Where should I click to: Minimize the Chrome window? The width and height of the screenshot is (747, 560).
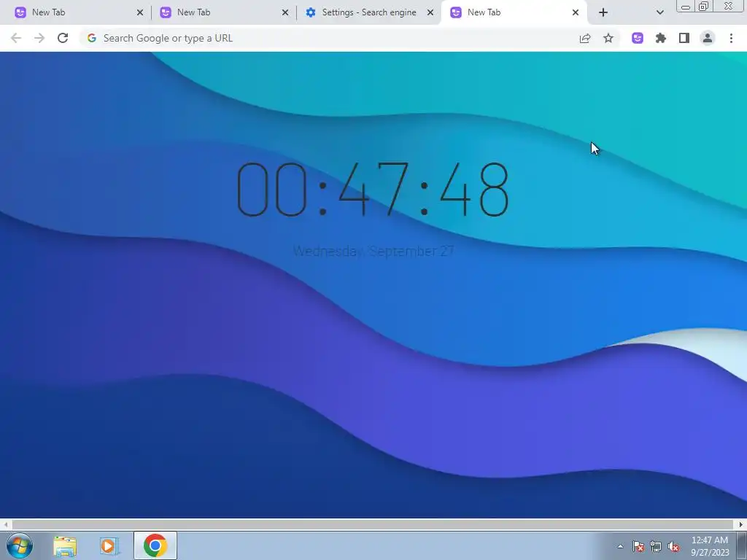[x=685, y=7]
